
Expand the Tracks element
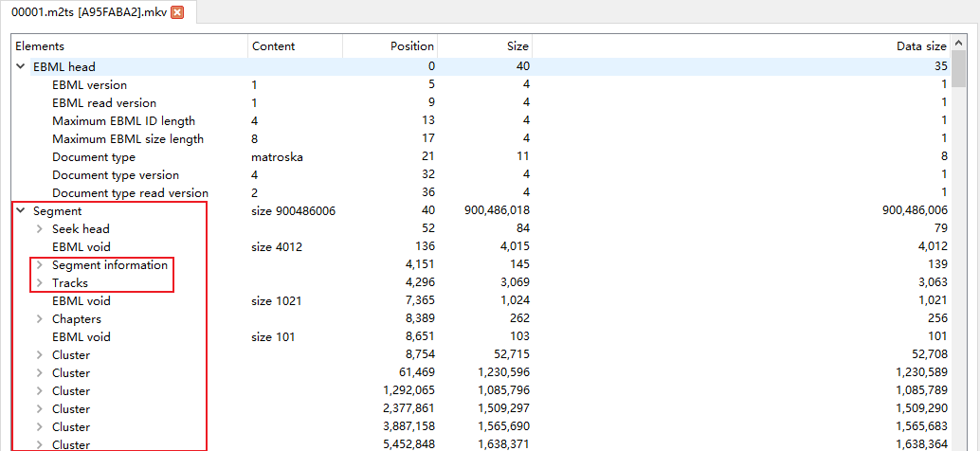coord(40,283)
